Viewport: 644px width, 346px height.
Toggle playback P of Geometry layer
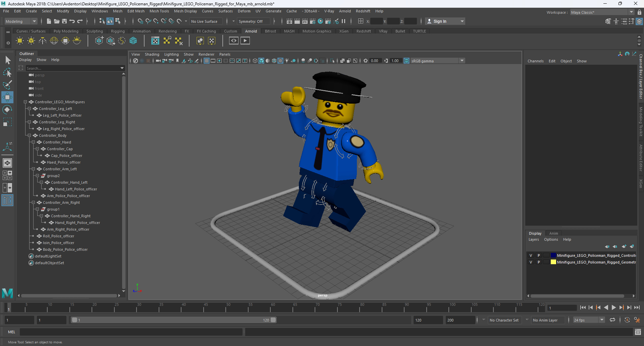(x=539, y=262)
